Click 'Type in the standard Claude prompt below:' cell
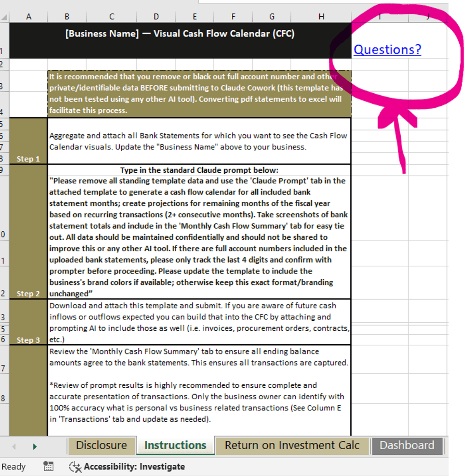The width and height of the screenshot is (465, 476). point(199,170)
